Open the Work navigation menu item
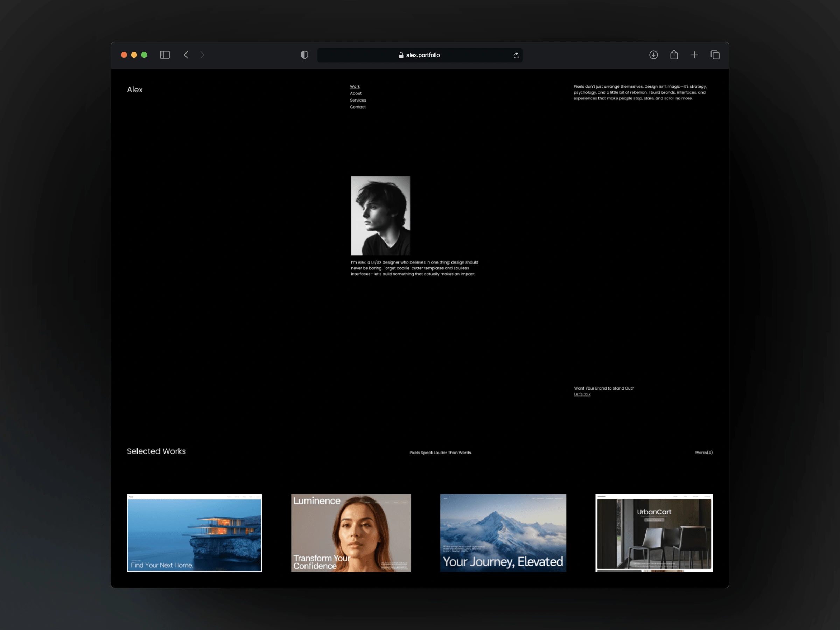 (x=355, y=87)
